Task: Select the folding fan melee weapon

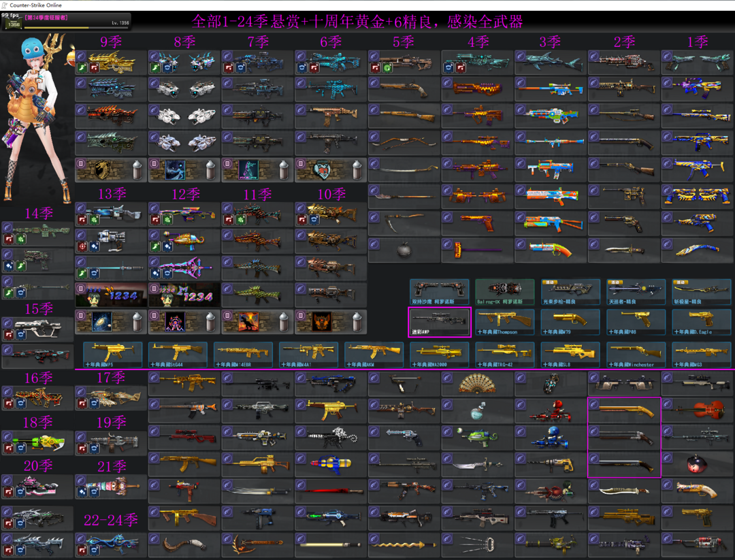Action: click(x=477, y=384)
